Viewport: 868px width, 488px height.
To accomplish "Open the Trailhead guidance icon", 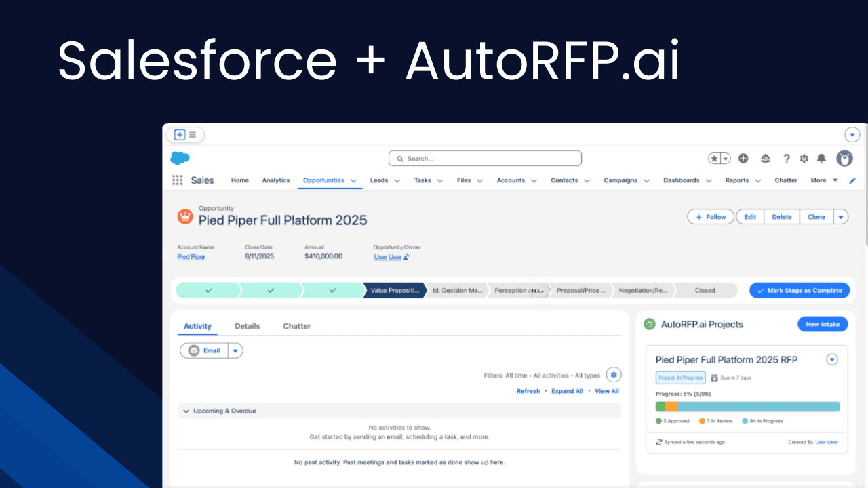I will point(766,159).
